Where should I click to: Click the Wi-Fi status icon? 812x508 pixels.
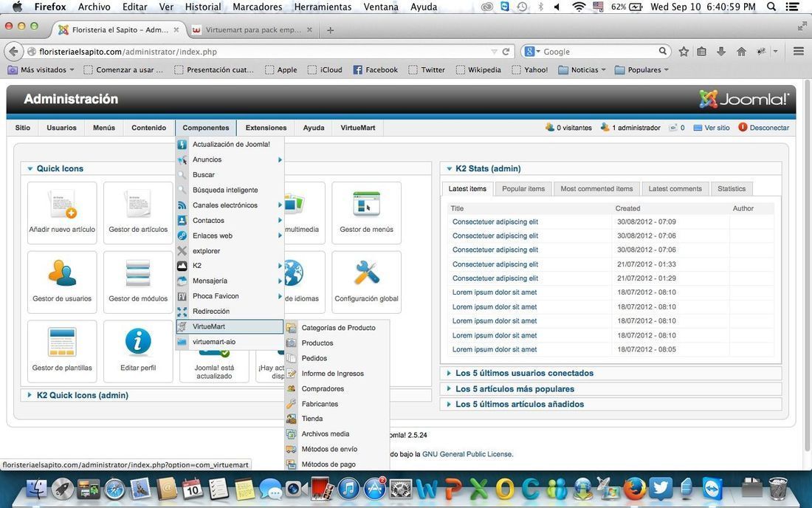tap(579, 7)
